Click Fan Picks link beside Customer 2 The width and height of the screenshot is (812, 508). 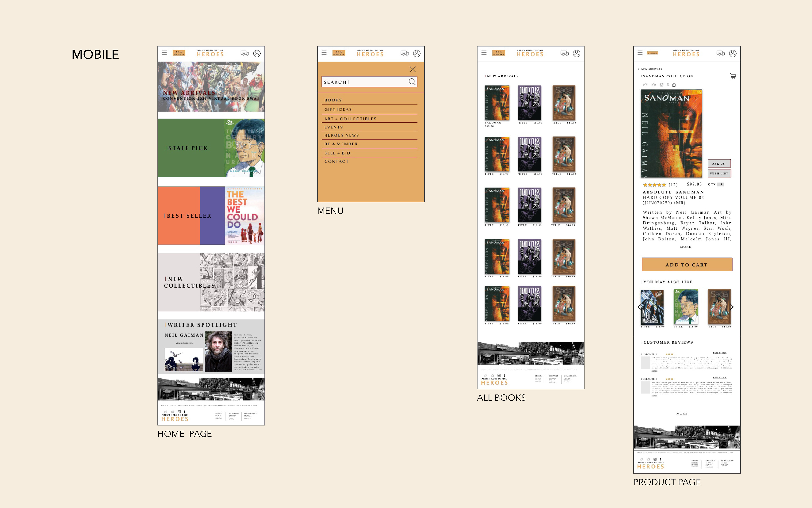click(719, 378)
